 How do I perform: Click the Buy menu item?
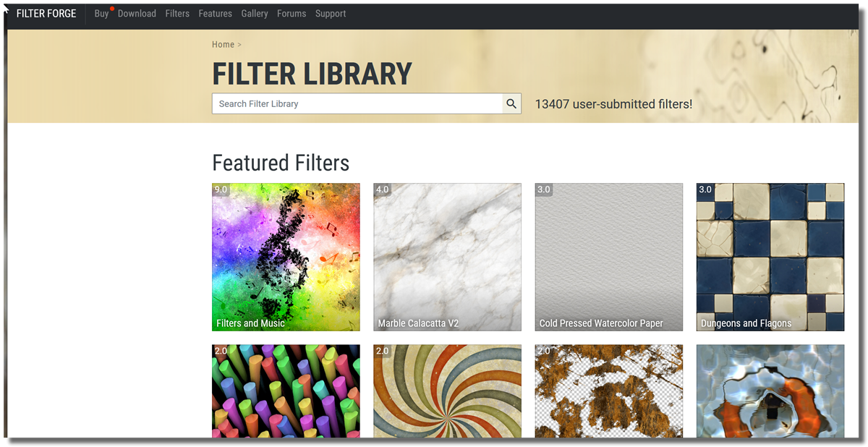coord(101,14)
